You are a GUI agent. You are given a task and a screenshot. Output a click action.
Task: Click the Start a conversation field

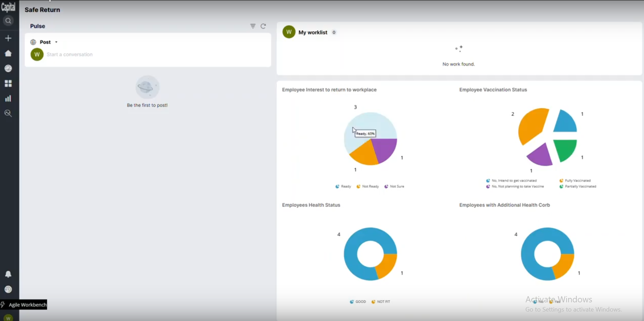coord(70,54)
